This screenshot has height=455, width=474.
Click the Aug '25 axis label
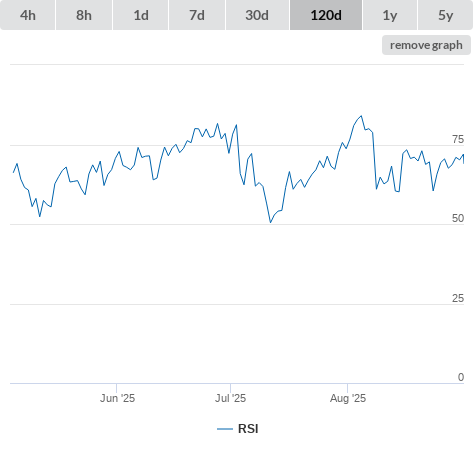pos(348,398)
